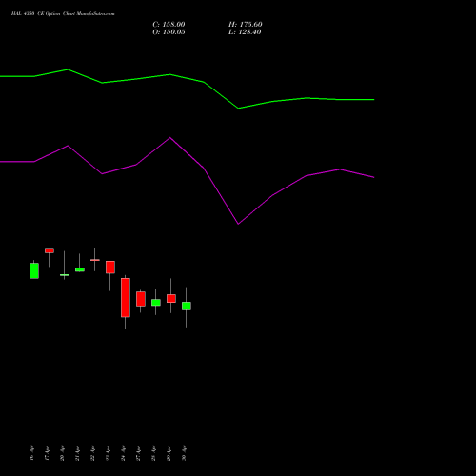476x476 pixels.
Task: Select the "28 Apr" date axis label
Action: (x=153, y=453)
